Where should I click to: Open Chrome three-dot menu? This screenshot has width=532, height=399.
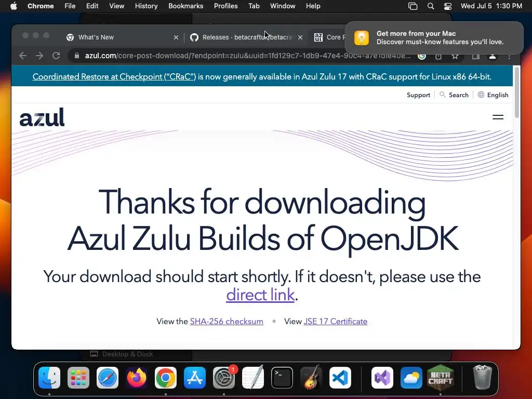[509, 56]
